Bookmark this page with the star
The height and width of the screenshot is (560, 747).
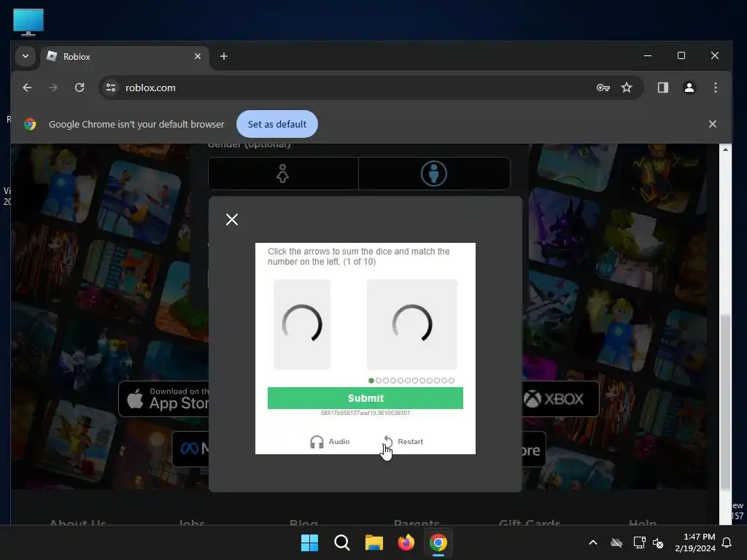coord(627,87)
